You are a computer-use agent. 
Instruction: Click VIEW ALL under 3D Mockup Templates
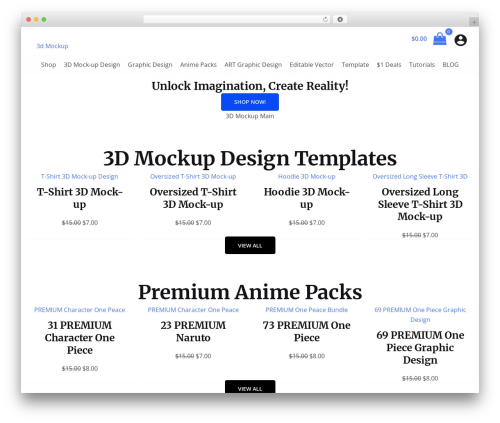pyautogui.click(x=250, y=245)
